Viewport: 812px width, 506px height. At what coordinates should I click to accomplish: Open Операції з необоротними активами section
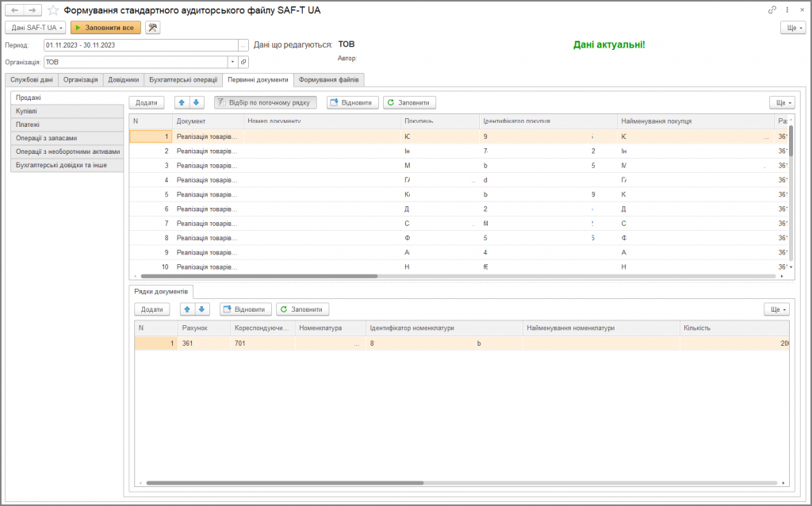coord(67,151)
